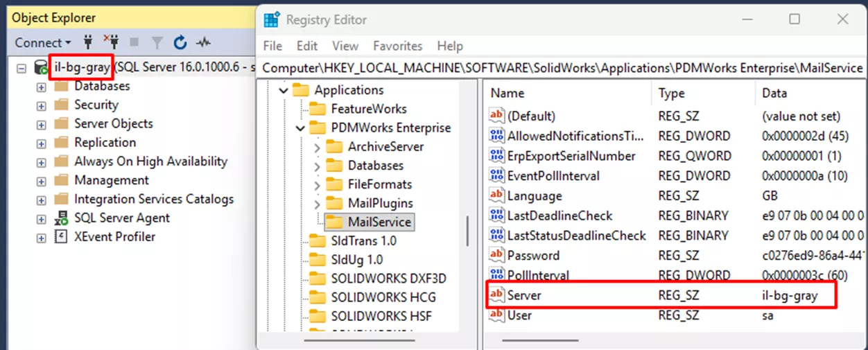Select the SOLIDWORKS DXF3D registry key

[389, 279]
